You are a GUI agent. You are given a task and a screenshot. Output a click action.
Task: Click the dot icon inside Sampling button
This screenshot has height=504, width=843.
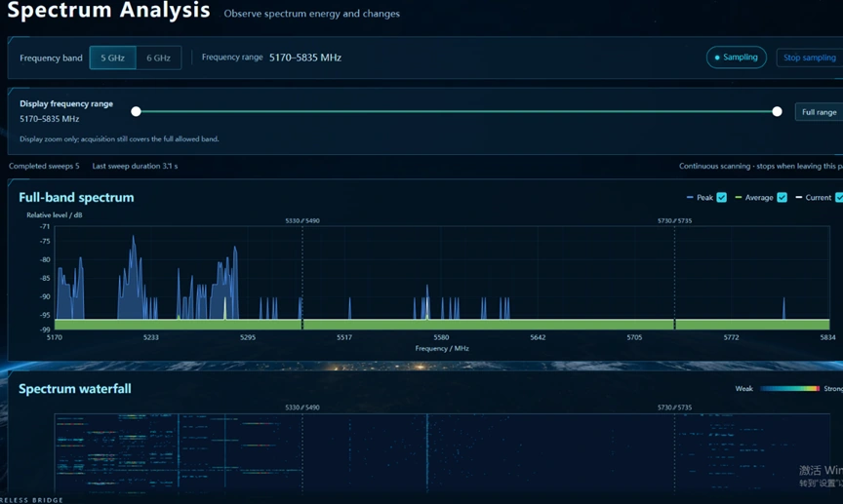tap(717, 58)
